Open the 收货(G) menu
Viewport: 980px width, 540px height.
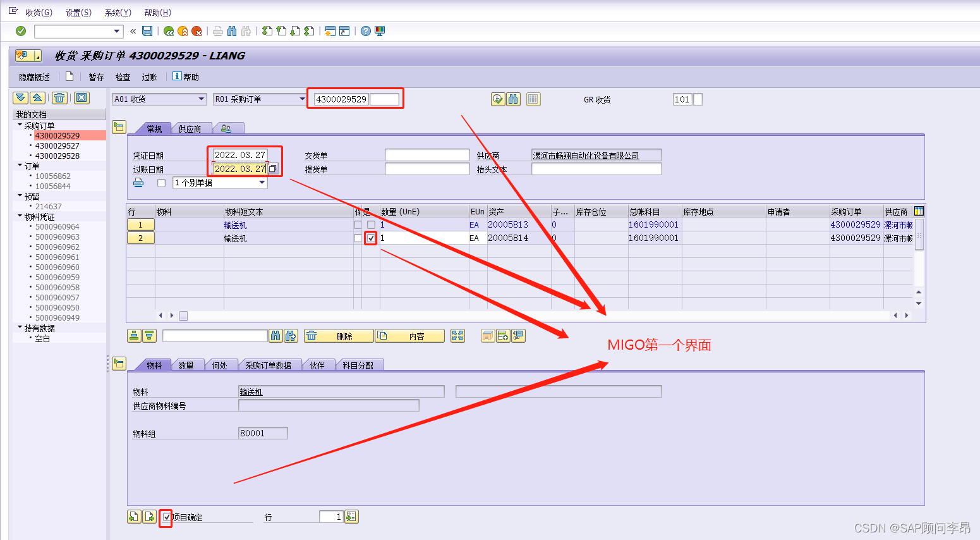tap(39, 13)
